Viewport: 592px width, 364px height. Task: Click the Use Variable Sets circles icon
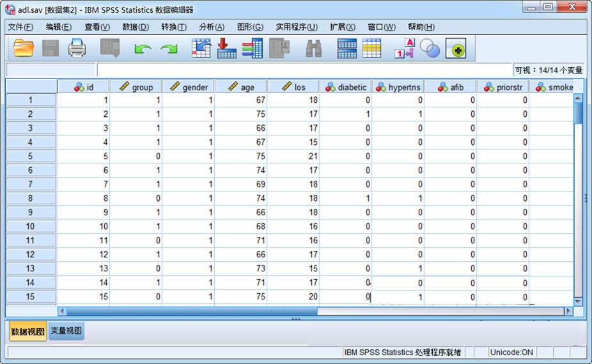(x=430, y=49)
